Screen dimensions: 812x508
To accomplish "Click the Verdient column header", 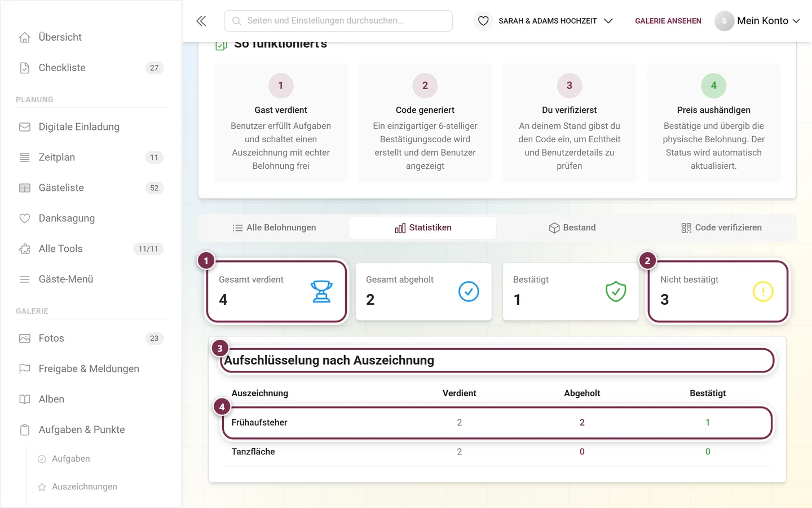I will [460, 393].
